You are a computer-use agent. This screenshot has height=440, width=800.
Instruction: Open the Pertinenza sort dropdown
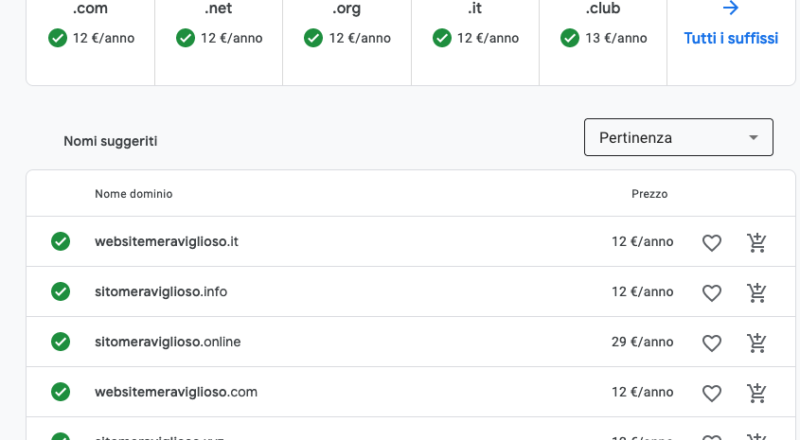[x=677, y=137]
